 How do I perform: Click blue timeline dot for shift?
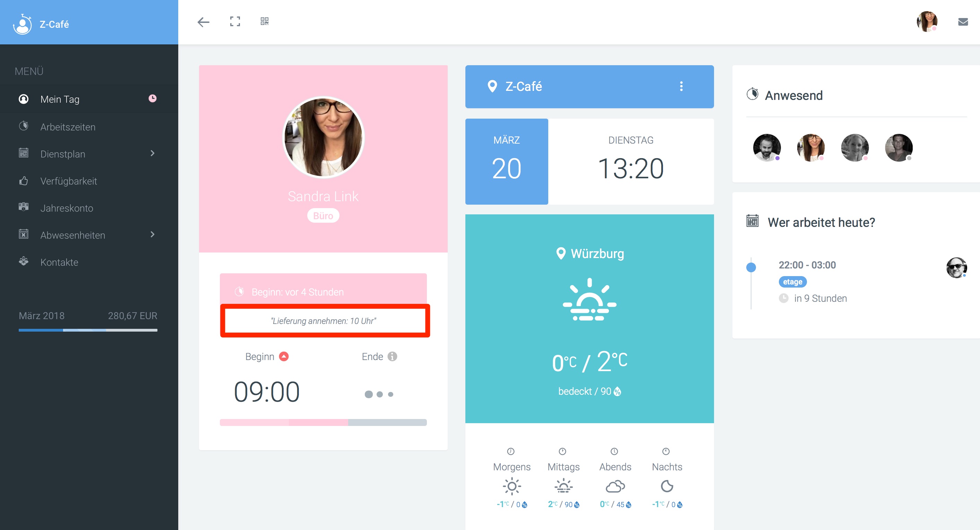(751, 267)
